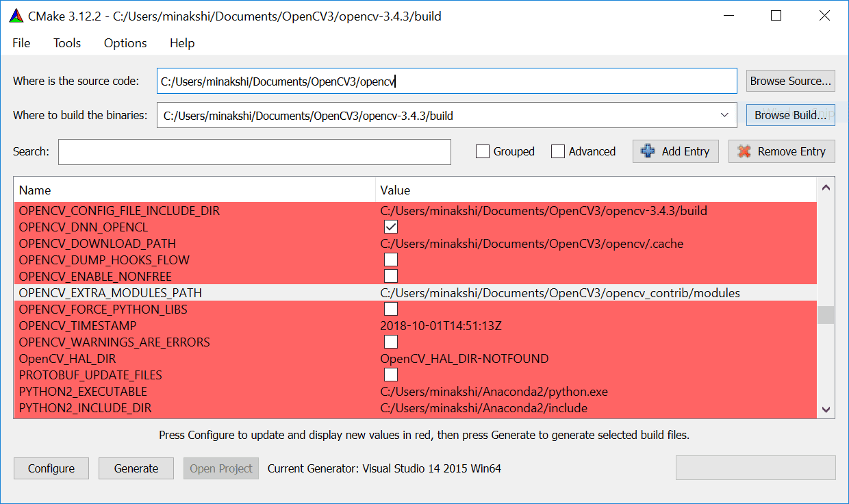
Task: Select the PYTHON2_INCLUDE_DIR entry name
Action: coord(85,407)
